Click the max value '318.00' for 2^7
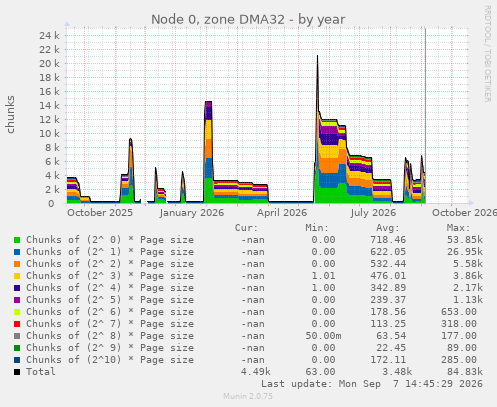The image size is (497, 407). tap(459, 324)
